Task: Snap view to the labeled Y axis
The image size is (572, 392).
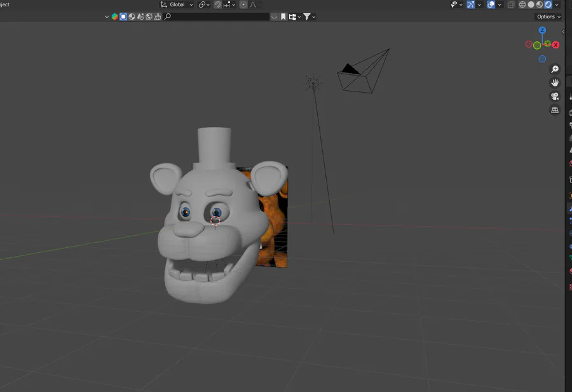Action: (547, 43)
